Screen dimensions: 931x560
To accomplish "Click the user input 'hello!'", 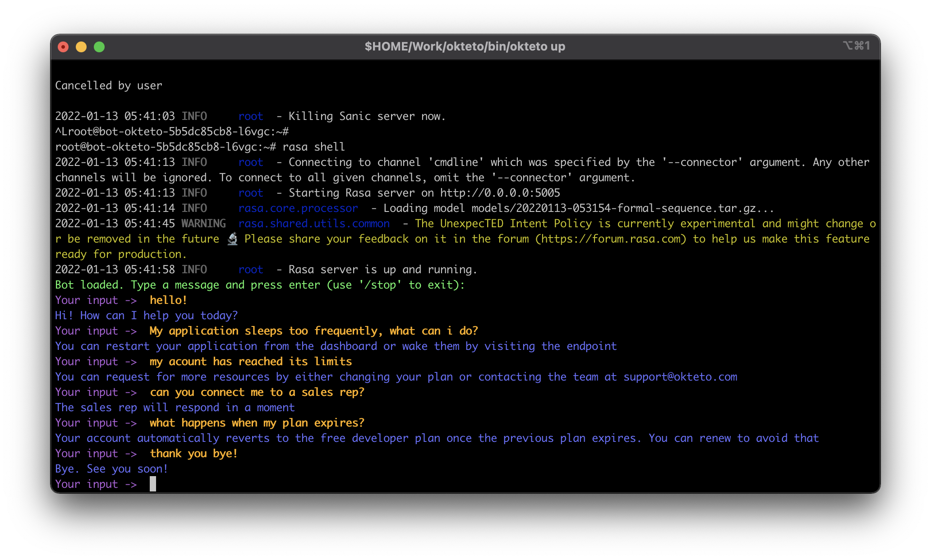I will coord(168,300).
